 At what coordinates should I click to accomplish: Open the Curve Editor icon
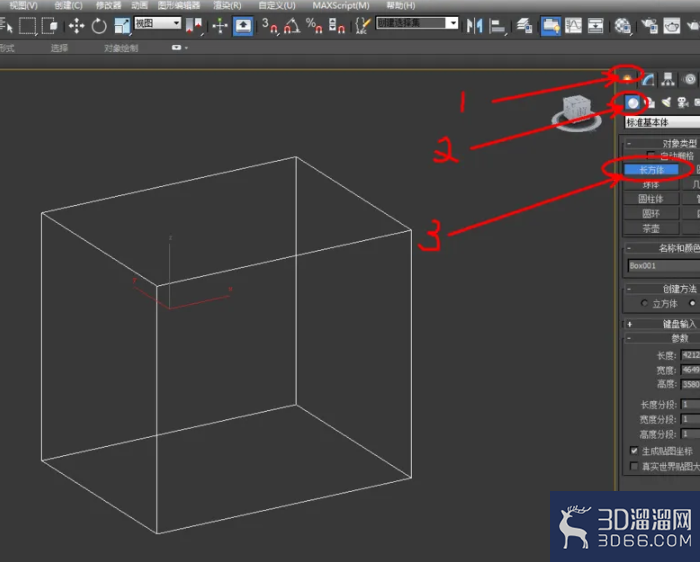point(573,25)
